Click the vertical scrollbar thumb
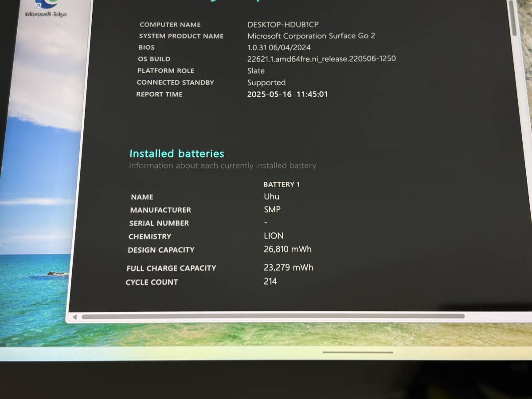532x399 pixels. [x=512, y=18]
